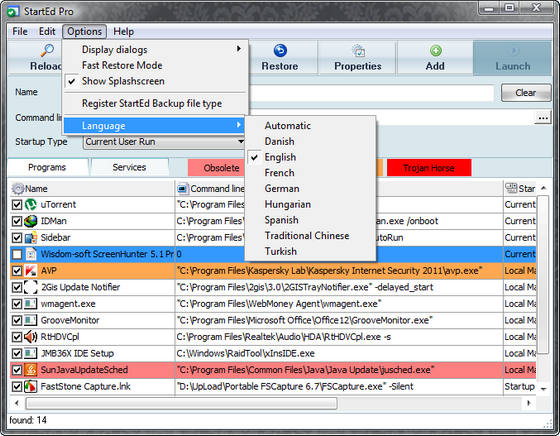Uncheck the wmagent.exe checkbox
This screenshot has height=436, width=560.
(x=17, y=304)
